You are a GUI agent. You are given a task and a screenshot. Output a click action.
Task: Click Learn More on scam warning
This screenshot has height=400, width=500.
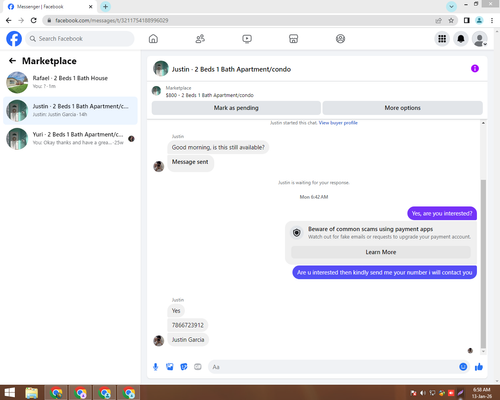[381, 252]
